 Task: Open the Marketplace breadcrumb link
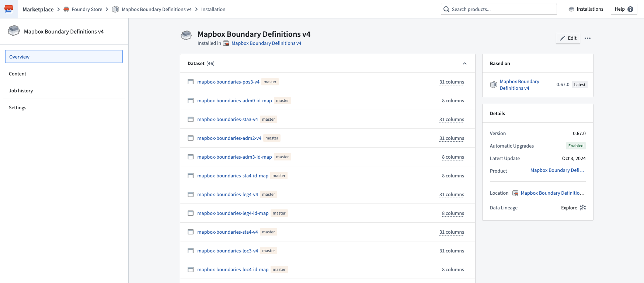[x=38, y=9]
